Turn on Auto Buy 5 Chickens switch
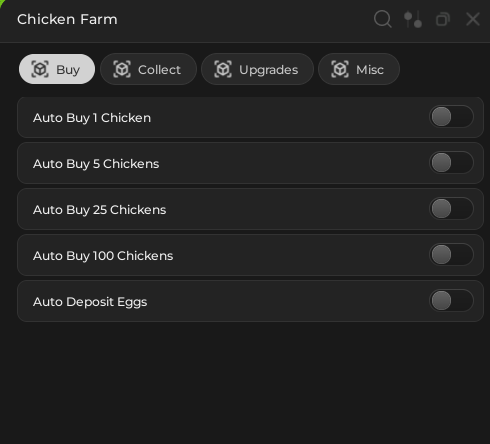This screenshot has width=490, height=444. 451,163
